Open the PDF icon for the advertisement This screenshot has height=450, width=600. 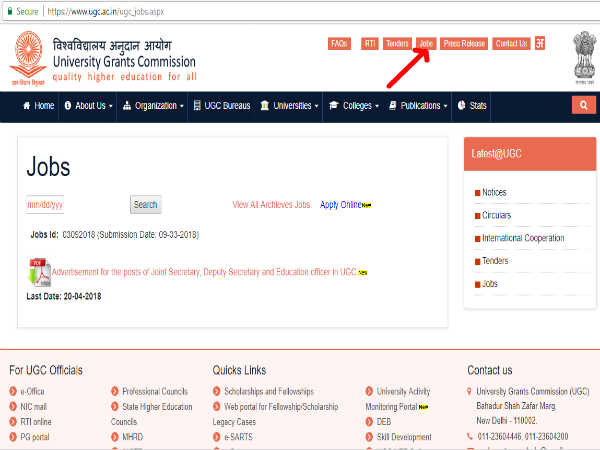click(x=40, y=272)
